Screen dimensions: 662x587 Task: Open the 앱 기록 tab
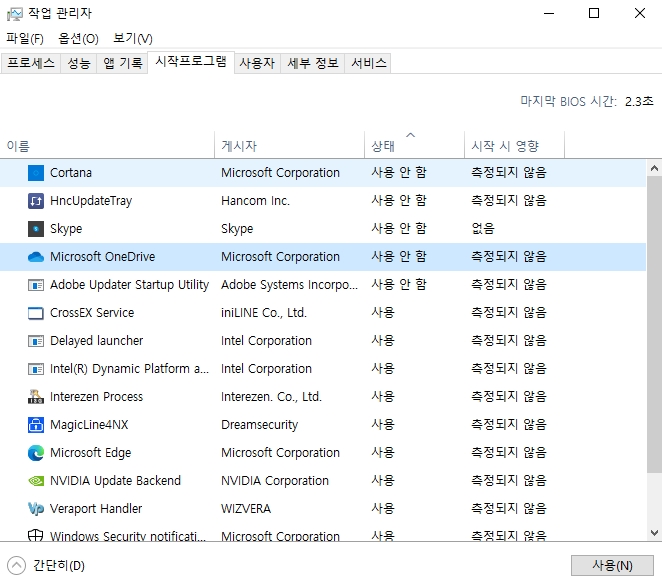click(x=122, y=63)
